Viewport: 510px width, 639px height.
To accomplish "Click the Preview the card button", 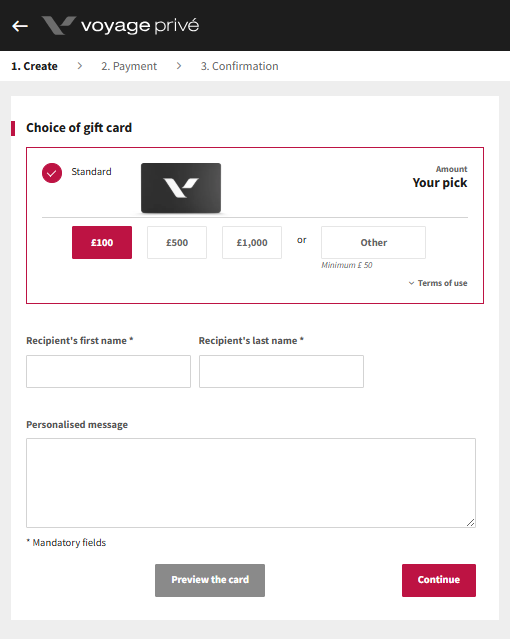I will (210, 580).
